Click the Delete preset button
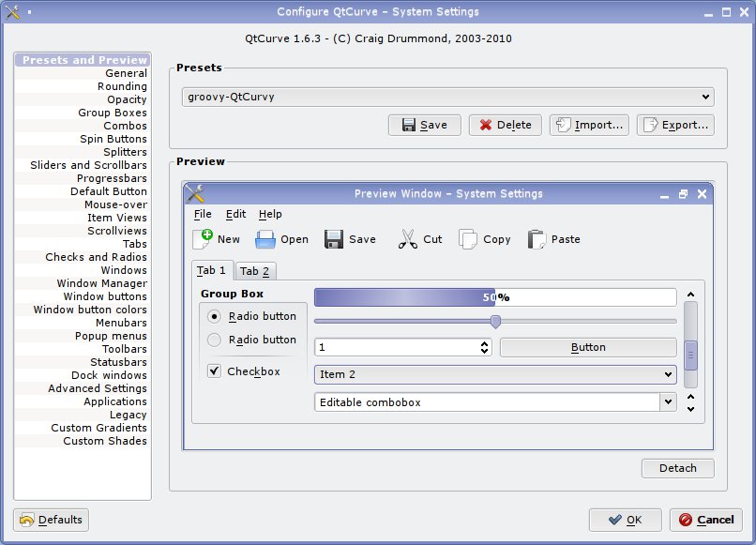 pyautogui.click(x=506, y=126)
